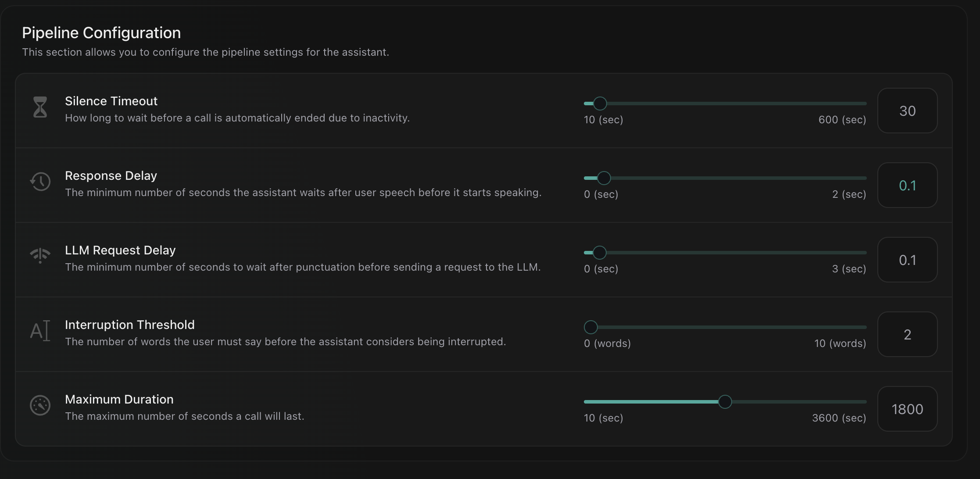Click the LLM Request Delay signal icon
This screenshot has height=479, width=980.
[x=40, y=255]
